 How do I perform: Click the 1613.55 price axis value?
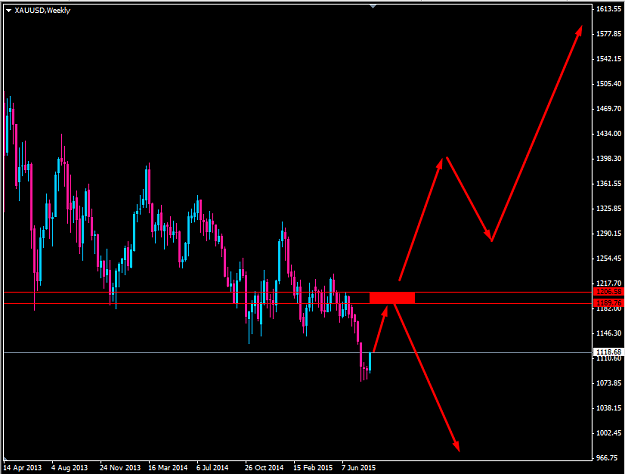(x=609, y=9)
